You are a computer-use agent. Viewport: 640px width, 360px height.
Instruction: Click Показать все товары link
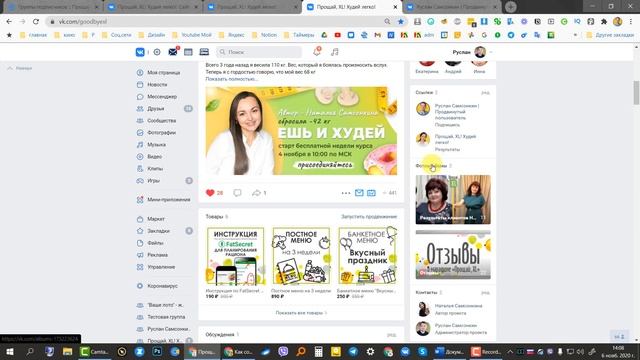pyautogui.click(x=301, y=313)
